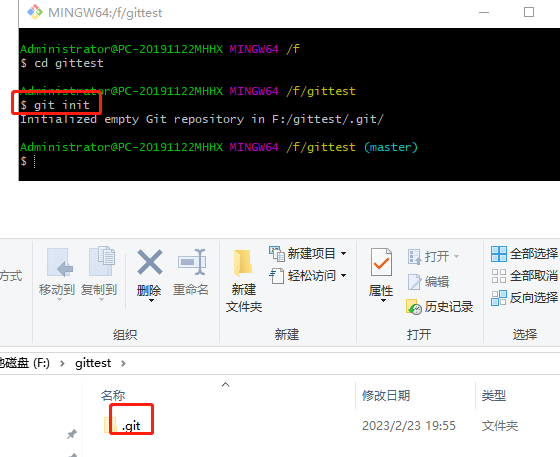Image resolution: width=560 pixels, height=457 pixels.
Task: Expand the New item (新建项目) dropdown
Action: tap(344, 253)
